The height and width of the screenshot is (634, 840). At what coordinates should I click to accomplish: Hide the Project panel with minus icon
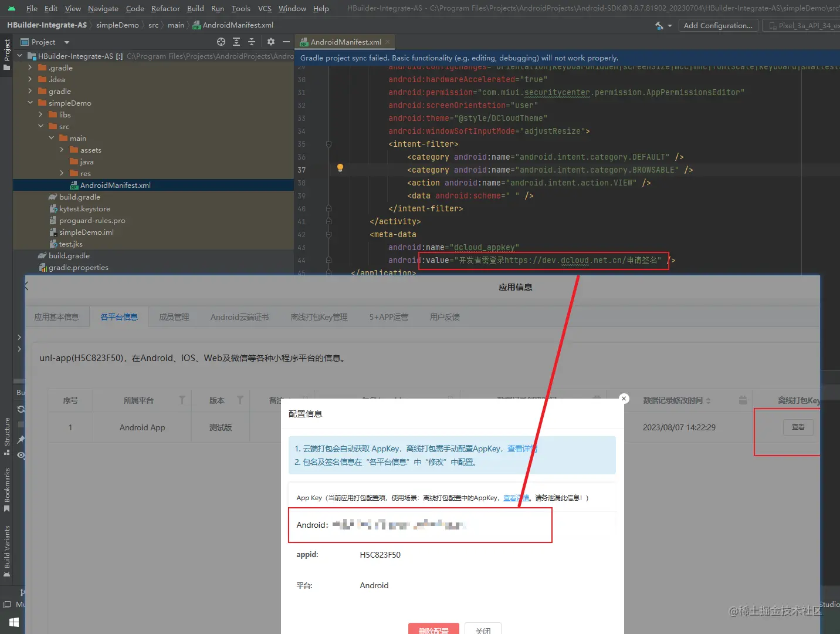(x=286, y=42)
